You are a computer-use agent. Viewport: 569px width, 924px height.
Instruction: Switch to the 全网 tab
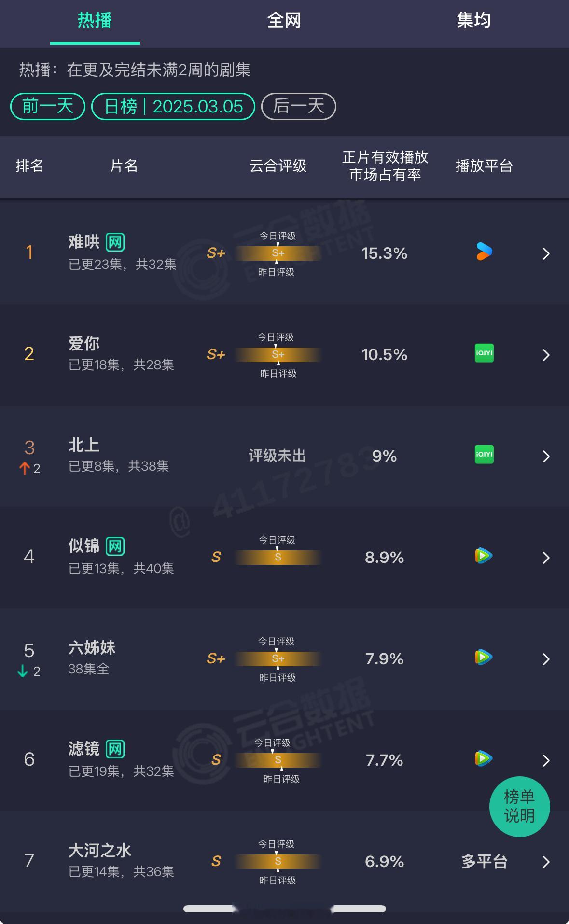point(284,20)
